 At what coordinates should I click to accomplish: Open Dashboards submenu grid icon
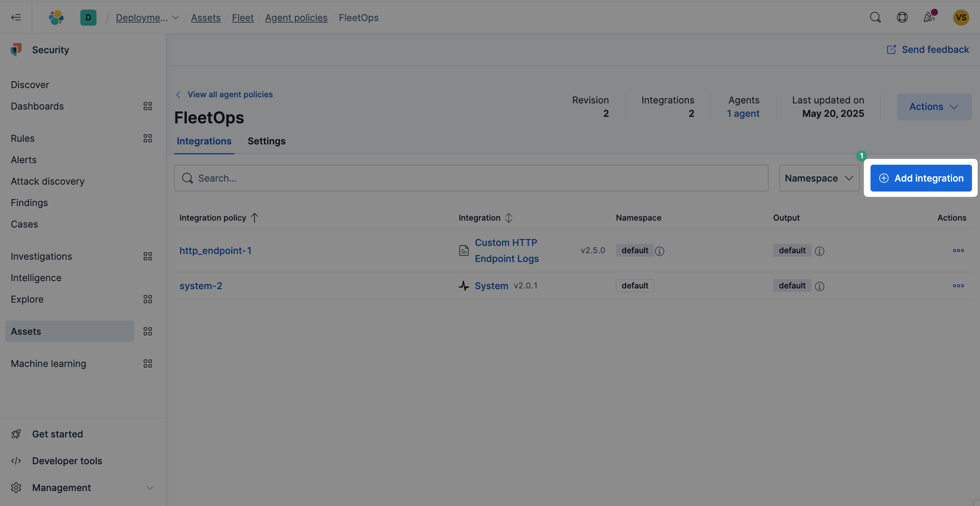pyautogui.click(x=148, y=106)
